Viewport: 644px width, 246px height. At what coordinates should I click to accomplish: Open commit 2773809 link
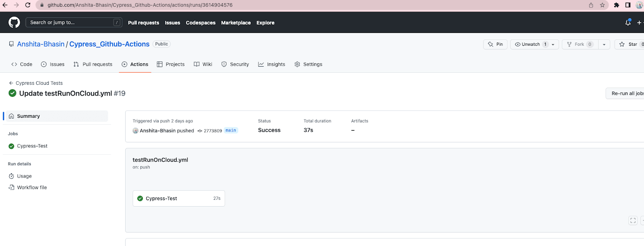coord(213,131)
